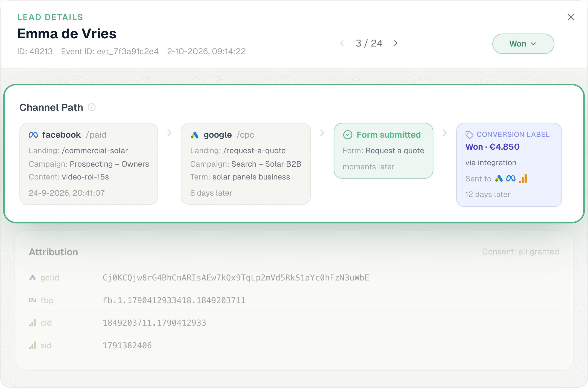588x388 pixels.
Task: Click the 'Emma de Vries' lead name
Action: coord(67,34)
